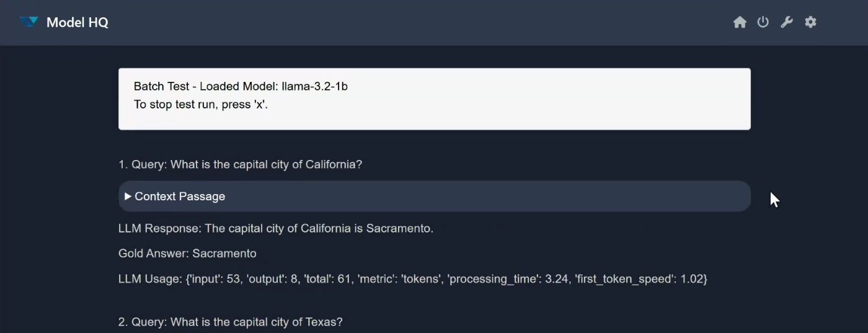Viewport: 868px width, 333px height.
Task: Click the Batch Test loaded model line
Action: point(241,86)
